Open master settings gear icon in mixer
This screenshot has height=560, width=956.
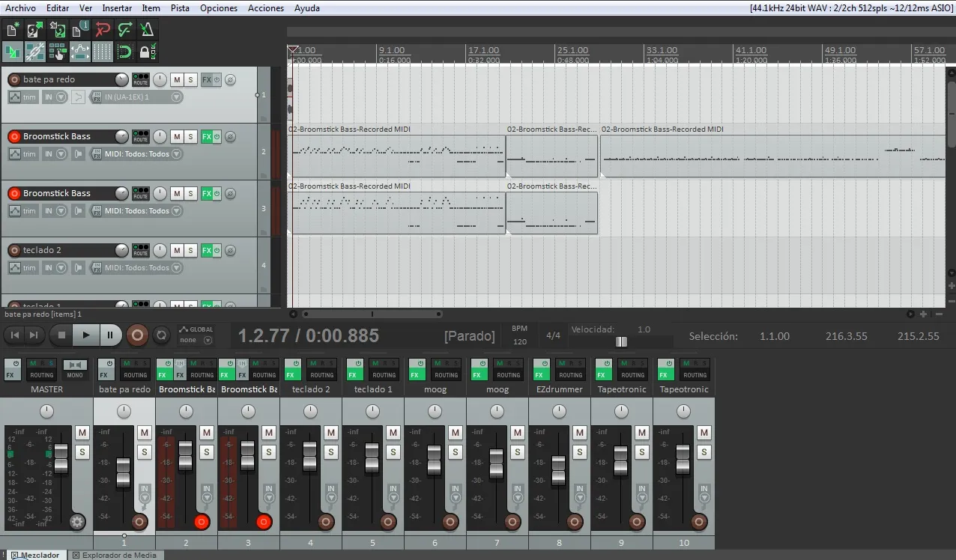pyautogui.click(x=77, y=522)
